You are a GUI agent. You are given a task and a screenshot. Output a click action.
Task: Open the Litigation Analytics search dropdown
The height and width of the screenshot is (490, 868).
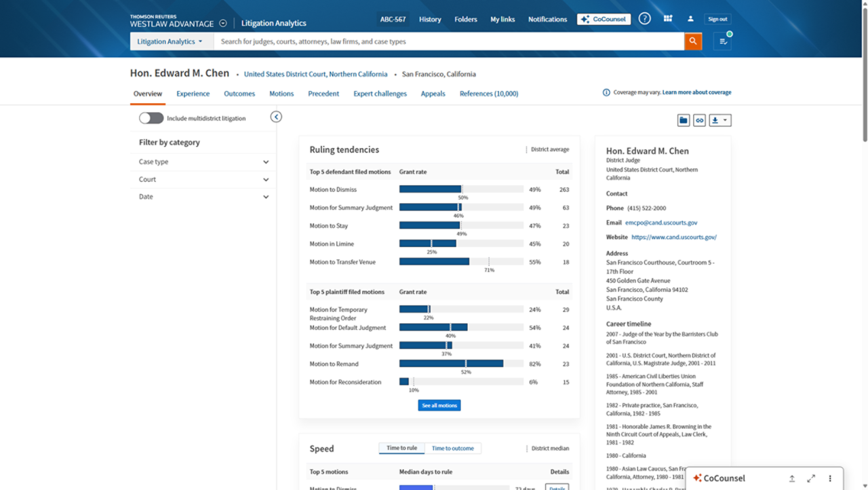(x=171, y=41)
